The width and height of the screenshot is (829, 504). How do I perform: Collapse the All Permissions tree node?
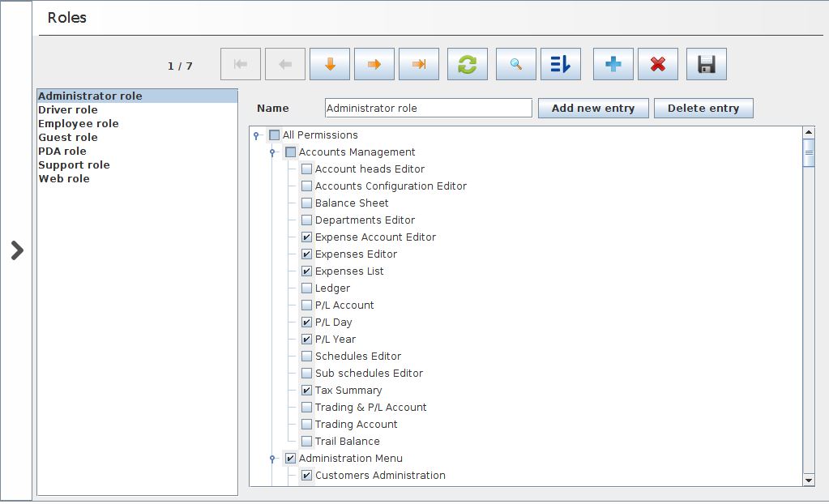pyautogui.click(x=256, y=135)
